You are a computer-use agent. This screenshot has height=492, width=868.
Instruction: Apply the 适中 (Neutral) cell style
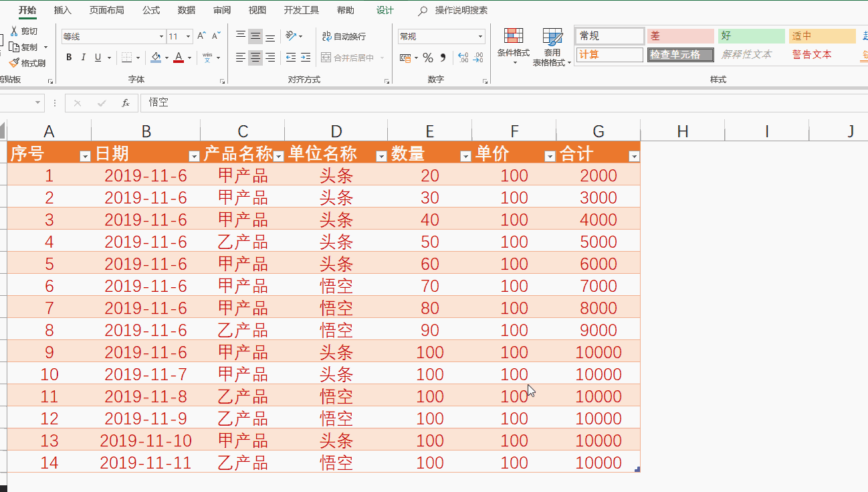tap(823, 36)
